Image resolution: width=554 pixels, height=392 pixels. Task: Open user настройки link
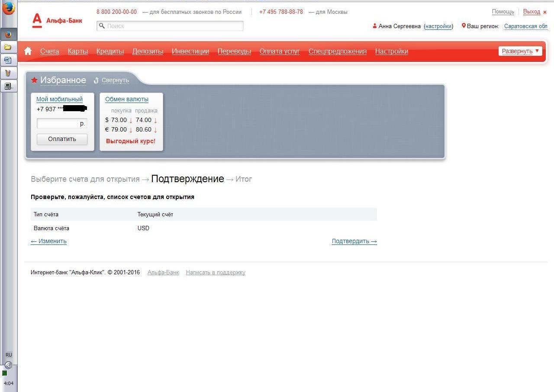tap(438, 26)
